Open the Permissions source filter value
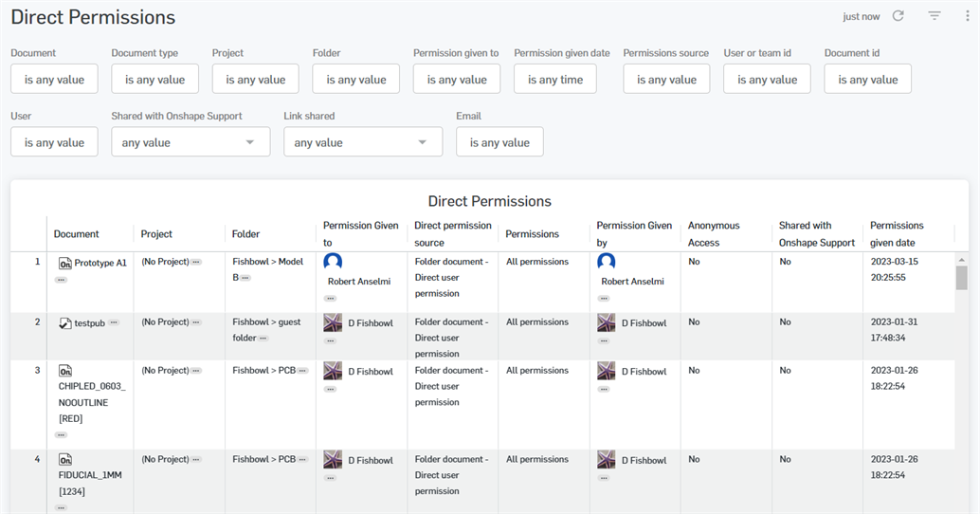 click(x=666, y=79)
